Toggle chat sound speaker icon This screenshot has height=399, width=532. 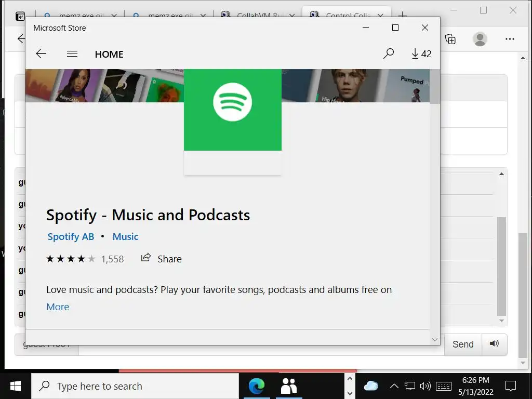495,344
